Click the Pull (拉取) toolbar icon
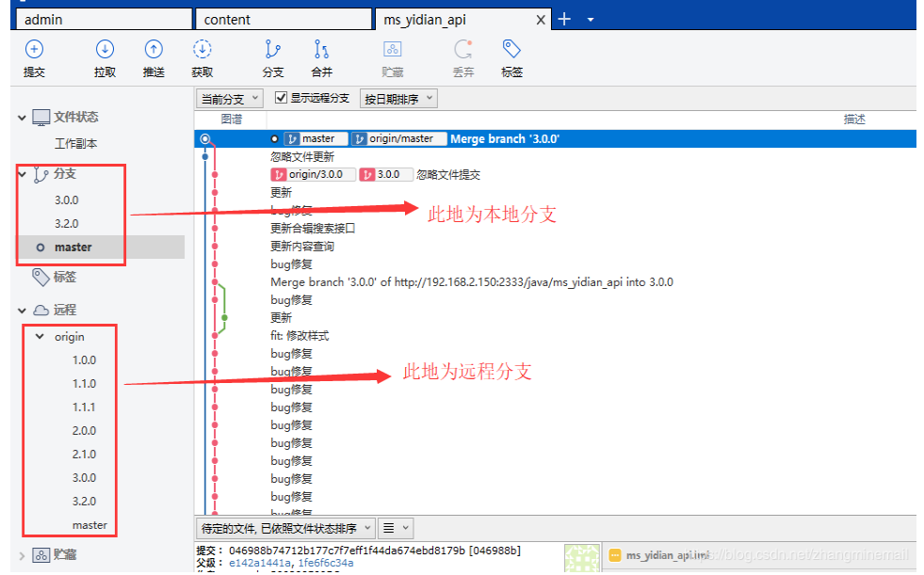The width and height of the screenshot is (924, 575). pos(105,58)
